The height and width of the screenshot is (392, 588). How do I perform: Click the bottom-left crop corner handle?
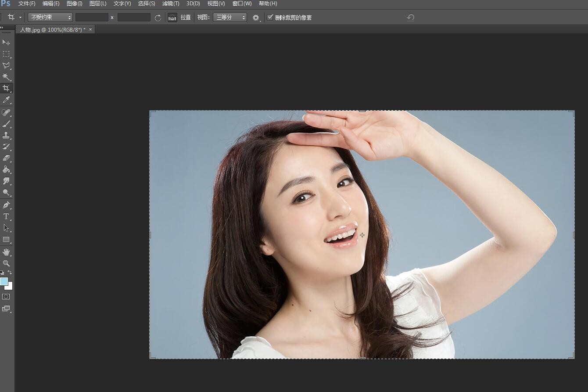[152, 356]
